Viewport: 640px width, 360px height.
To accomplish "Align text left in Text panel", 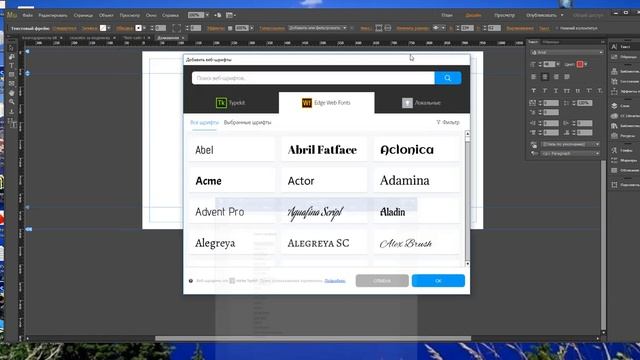I will click(x=533, y=77).
